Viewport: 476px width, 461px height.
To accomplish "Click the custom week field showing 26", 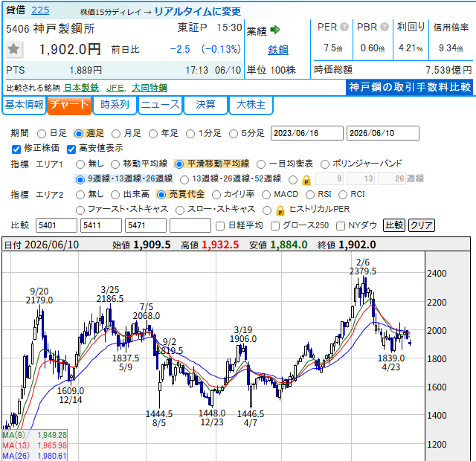I will coord(392,178).
